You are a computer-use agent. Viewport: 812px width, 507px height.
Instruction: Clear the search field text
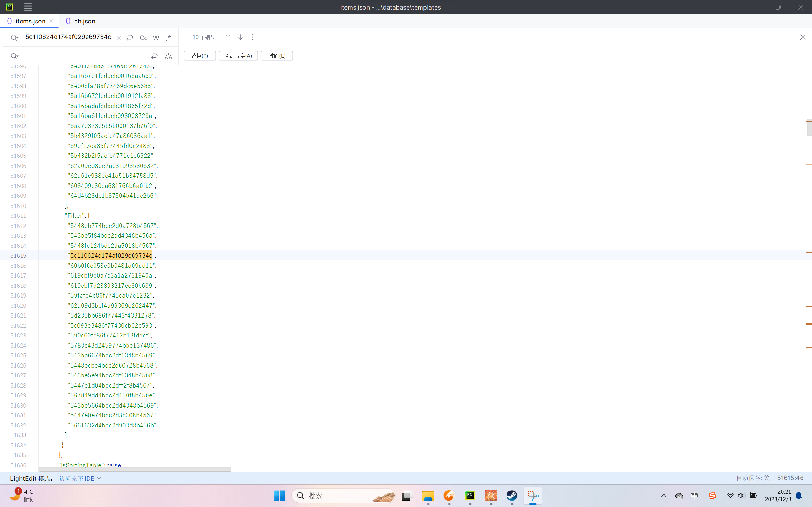[x=119, y=38]
